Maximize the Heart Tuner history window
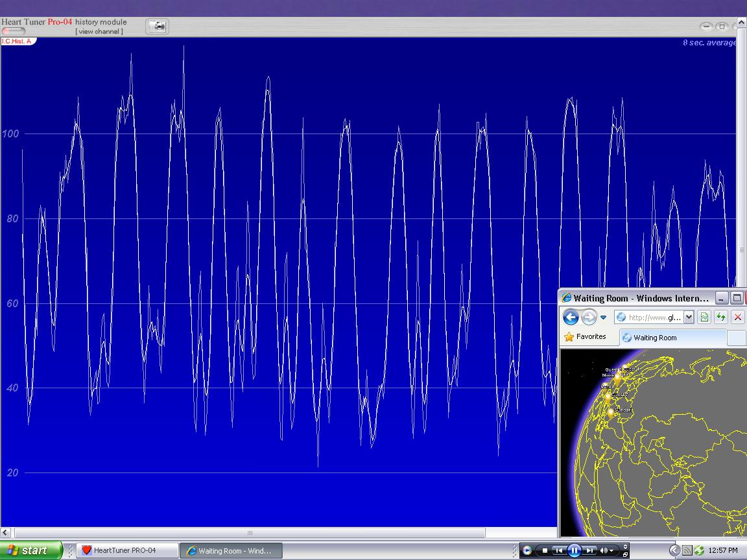Viewport: 747px width, 560px height. tap(722, 26)
